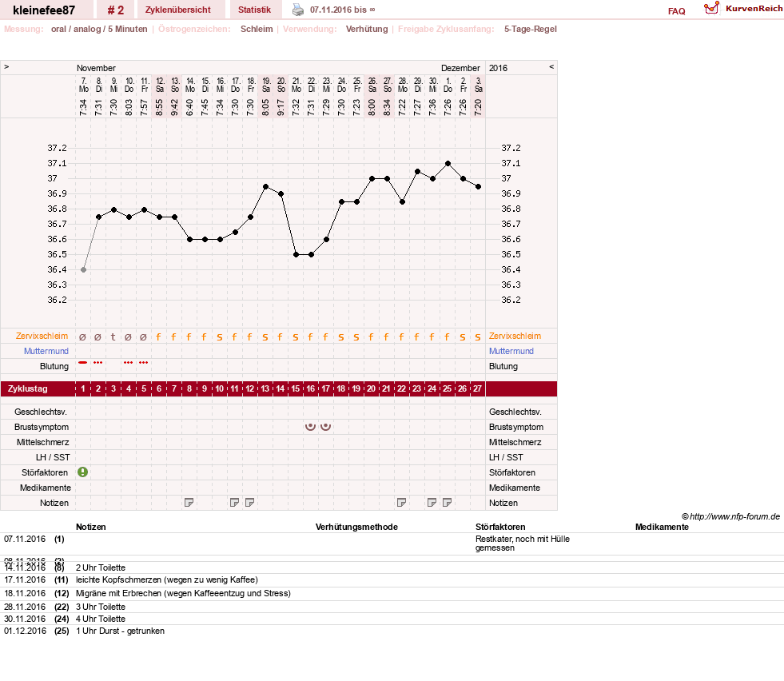The image size is (784, 681).
Task: Click the date header 19. Sa
Action: pyautogui.click(x=266, y=85)
